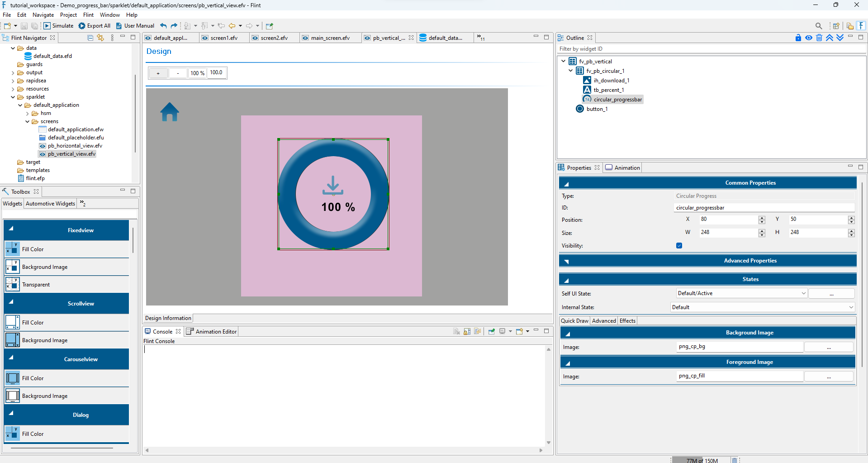Open search using the magnifier icon

[818, 26]
